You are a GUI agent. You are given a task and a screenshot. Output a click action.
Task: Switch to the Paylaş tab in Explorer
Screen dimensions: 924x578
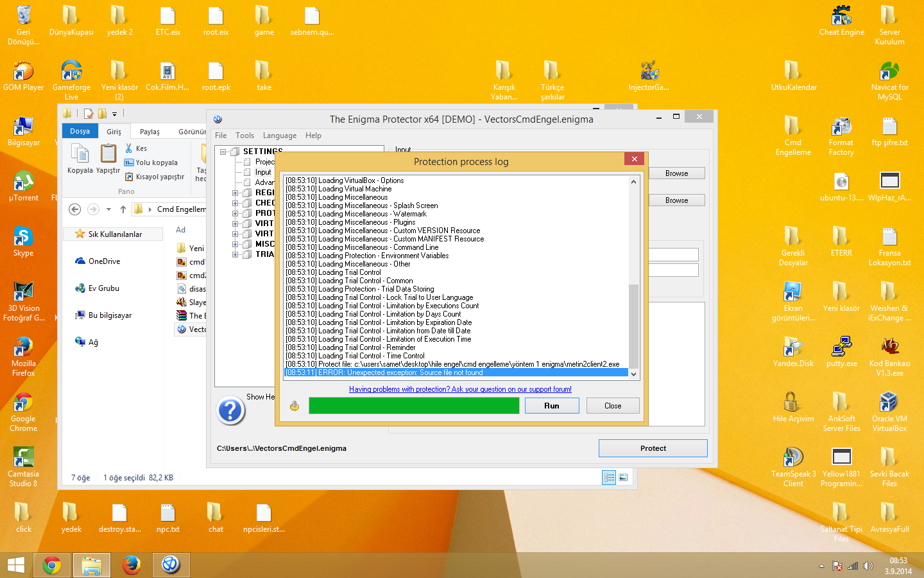point(150,132)
